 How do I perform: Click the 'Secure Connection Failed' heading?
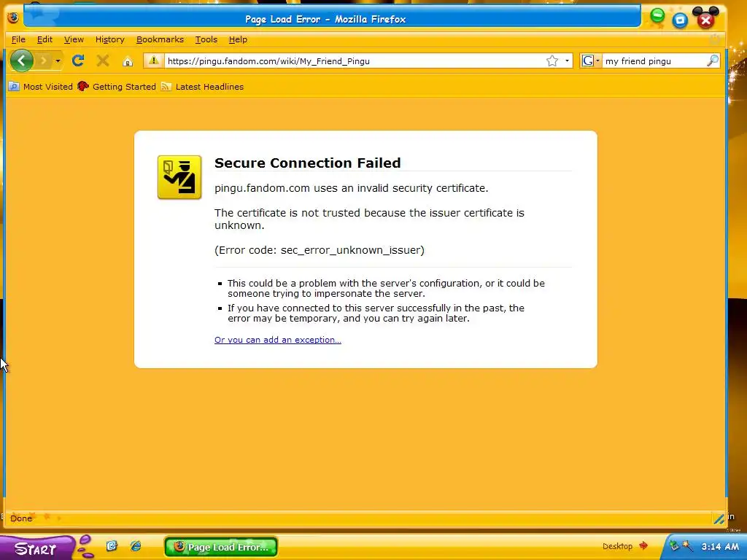pos(307,163)
